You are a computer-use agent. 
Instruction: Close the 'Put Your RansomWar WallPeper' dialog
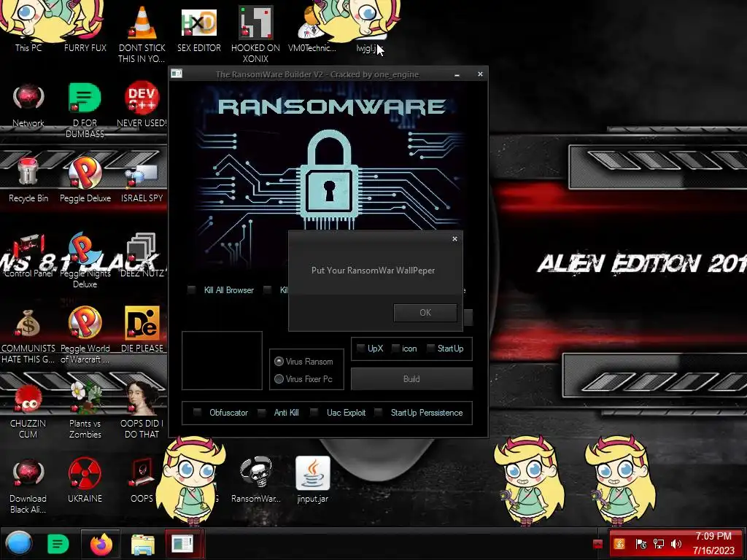click(454, 239)
